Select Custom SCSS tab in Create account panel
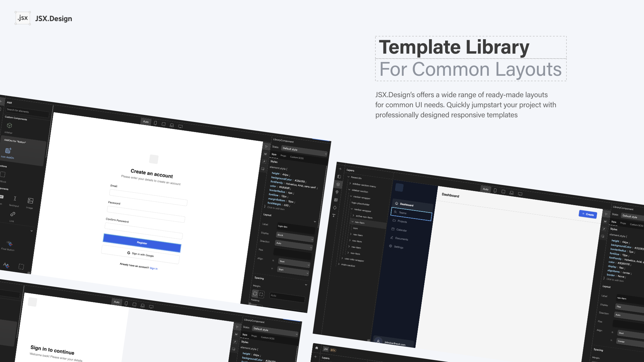 tap(297, 158)
